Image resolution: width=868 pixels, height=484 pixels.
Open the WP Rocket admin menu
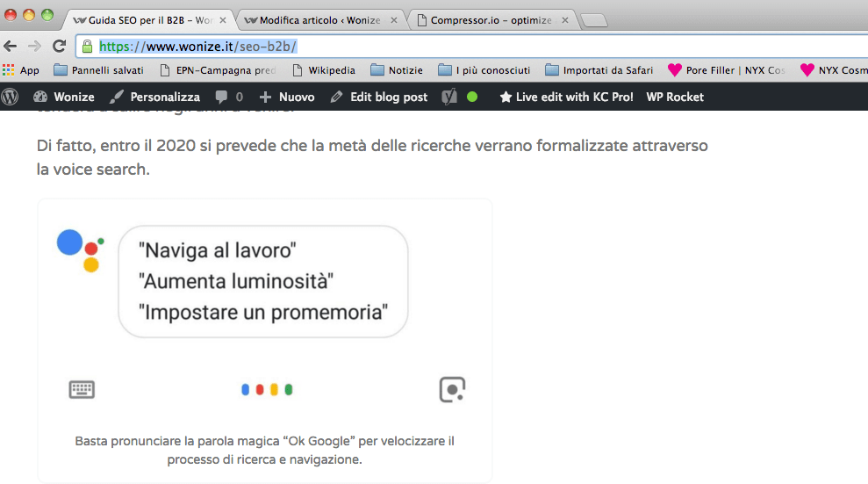pyautogui.click(x=675, y=97)
